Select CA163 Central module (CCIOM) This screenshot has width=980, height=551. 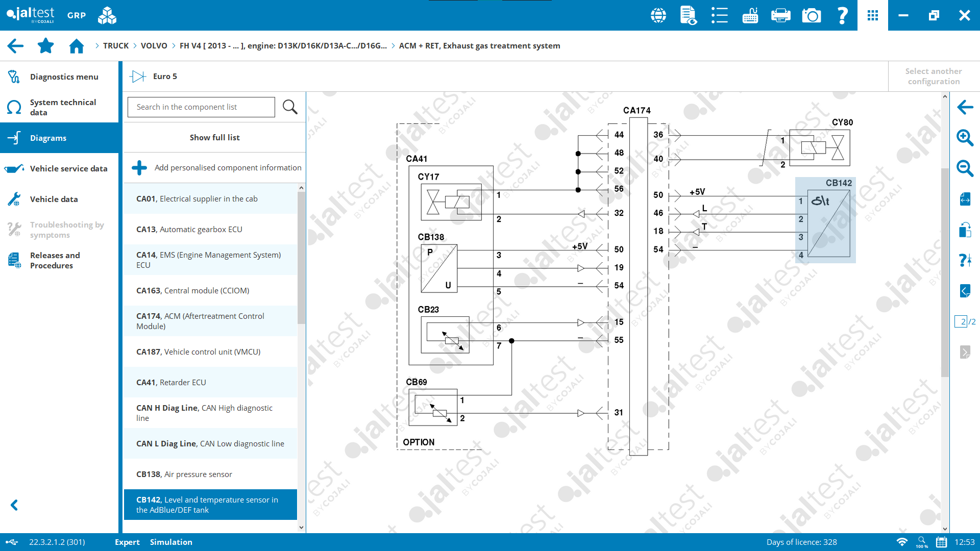coord(210,290)
